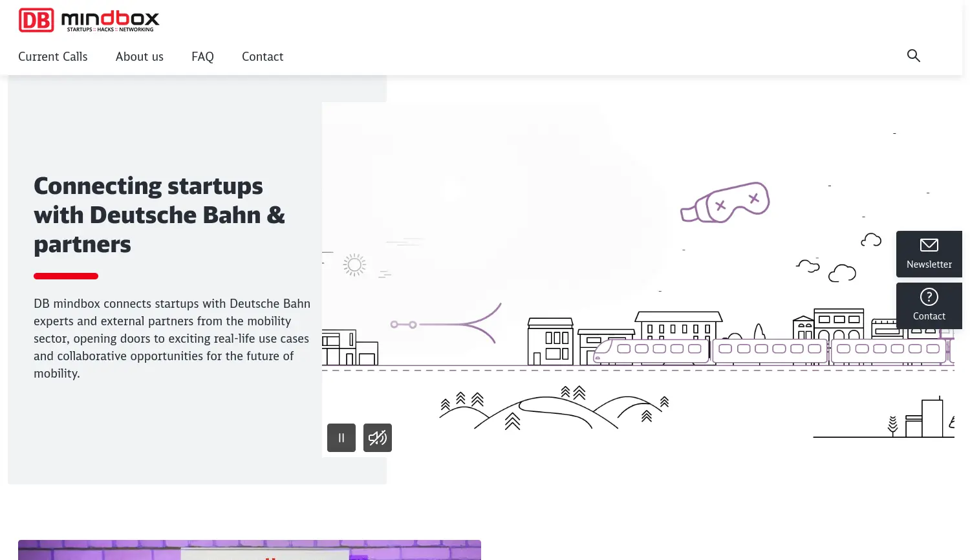Click the envelope icon on the Newsletter flyout
The image size is (970, 560).
[929, 245]
